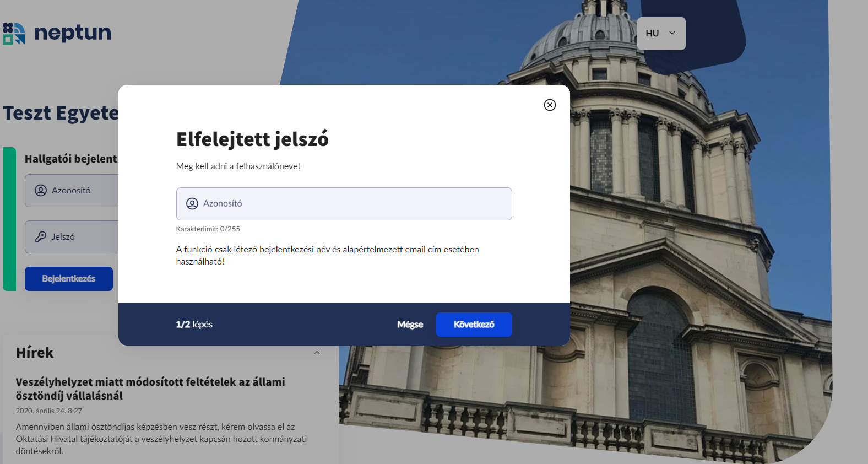Open the Veszélyhelyzet miatt módosított news headline
Viewport: 868px width, 464px height.
click(x=150, y=389)
